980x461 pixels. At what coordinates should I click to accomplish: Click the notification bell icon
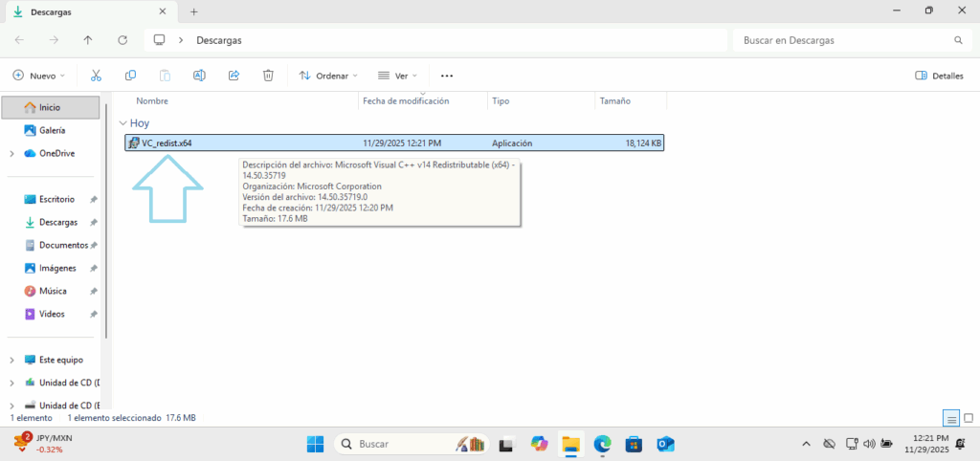(x=961, y=444)
